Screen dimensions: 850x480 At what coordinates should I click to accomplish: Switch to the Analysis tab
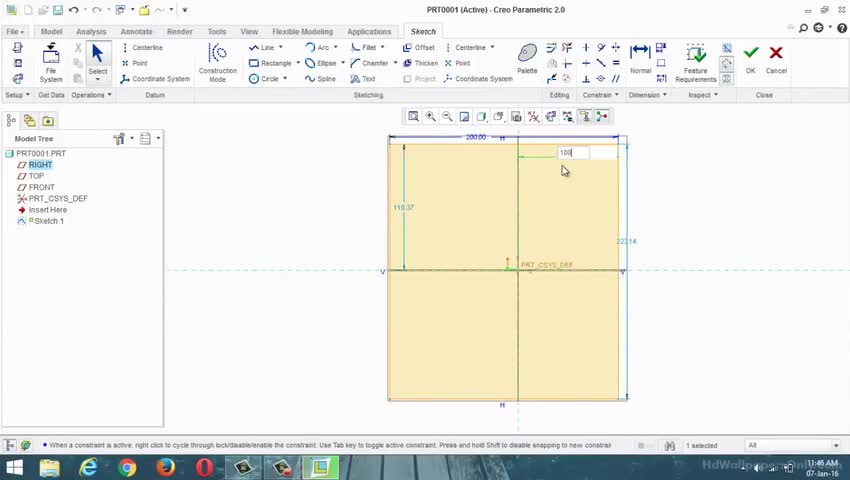click(91, 31)
